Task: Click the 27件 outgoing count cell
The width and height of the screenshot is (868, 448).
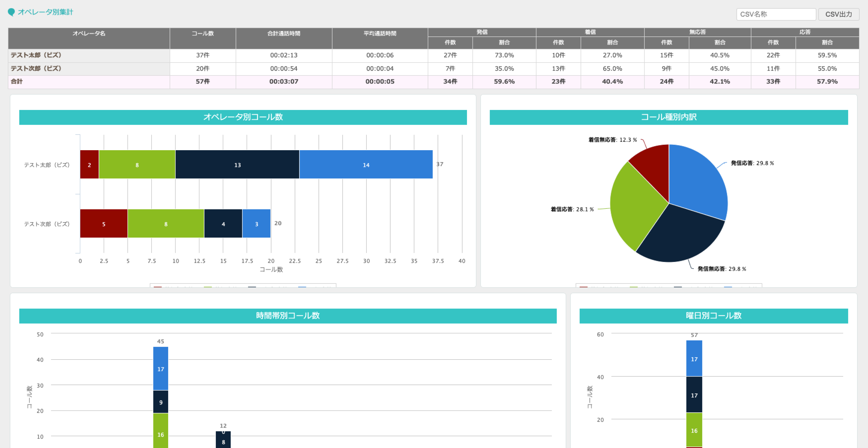Action: (450, 55)
